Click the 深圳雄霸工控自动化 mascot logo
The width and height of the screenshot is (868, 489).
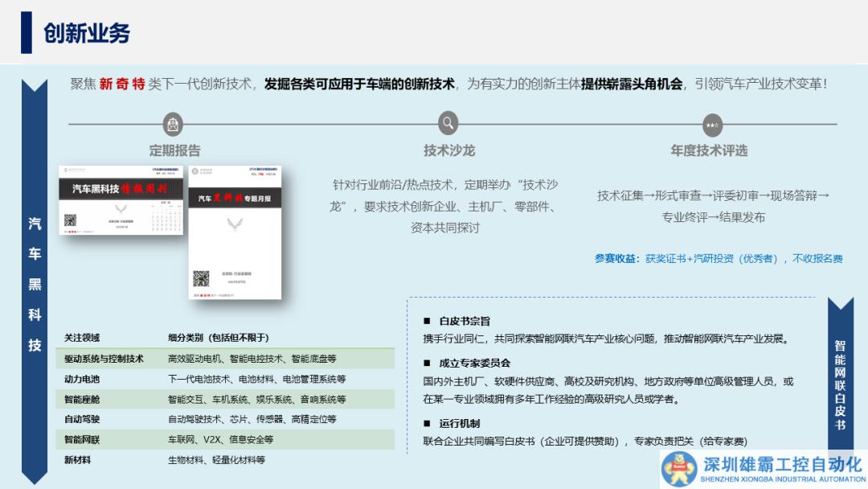(x=680, y=469)
